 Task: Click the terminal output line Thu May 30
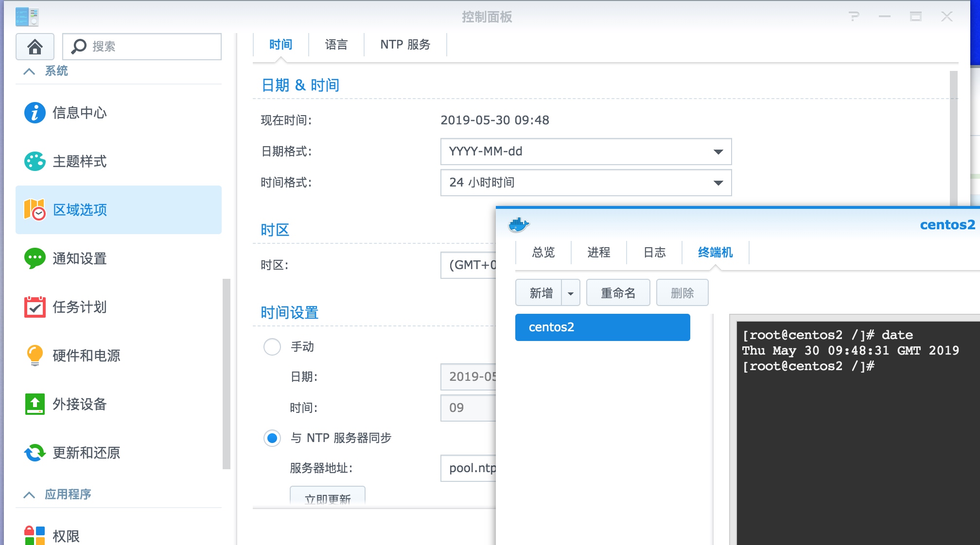(851, 351)
